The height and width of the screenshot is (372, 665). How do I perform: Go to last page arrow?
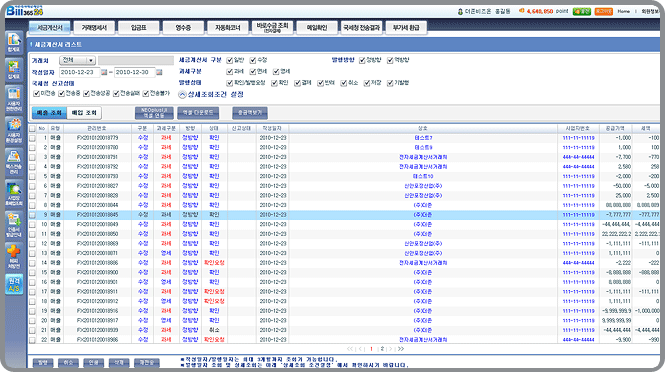coord(401,349)
